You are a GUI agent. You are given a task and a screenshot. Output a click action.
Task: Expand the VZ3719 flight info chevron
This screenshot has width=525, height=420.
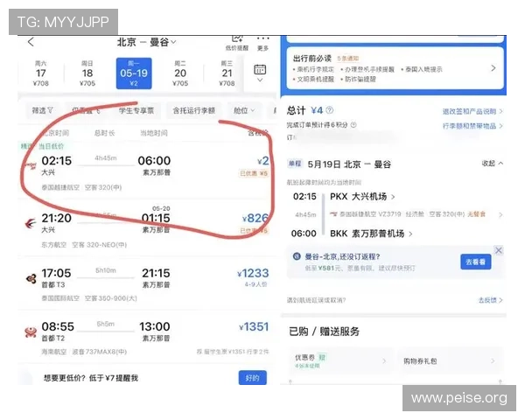click(x=500, y=215)
